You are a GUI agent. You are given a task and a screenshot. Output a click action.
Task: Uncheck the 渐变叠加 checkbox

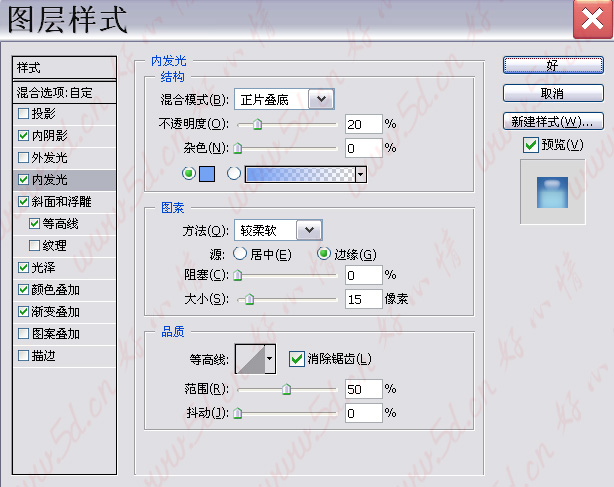[23, 312]
